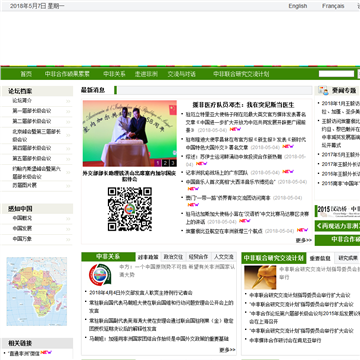Viewport: 360px width, 360px height.
Task: Open the 中国万象 sidebar link
Action: [22, 239]
